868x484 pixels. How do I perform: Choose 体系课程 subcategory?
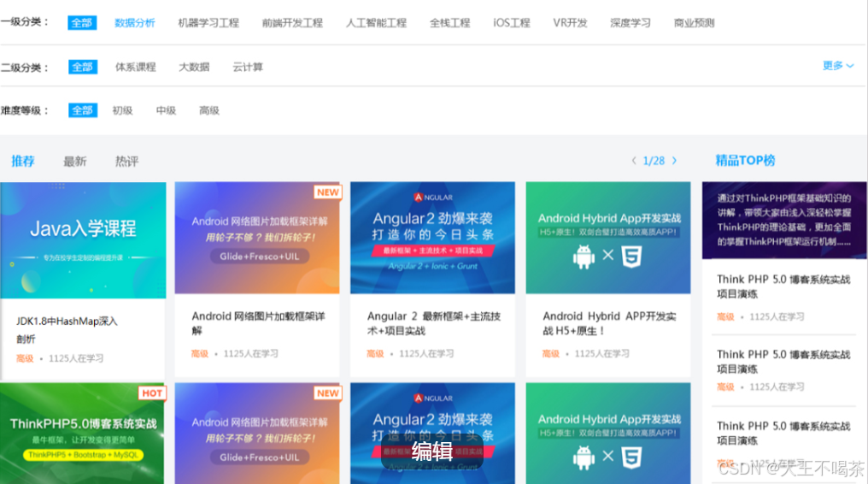[x=136, y=67]
